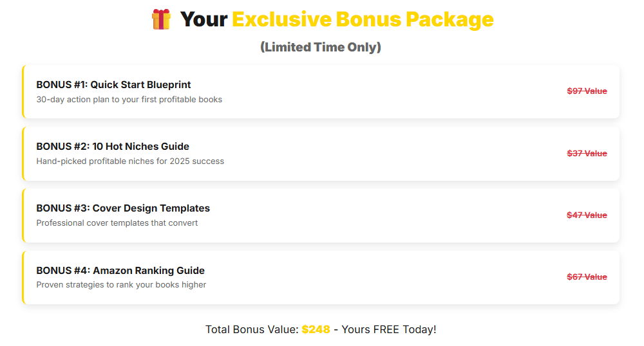Click the crossed-out '$47 Value' price
Image resolution: width=644 pixels, height=346 pixels.
coord(587,215)
